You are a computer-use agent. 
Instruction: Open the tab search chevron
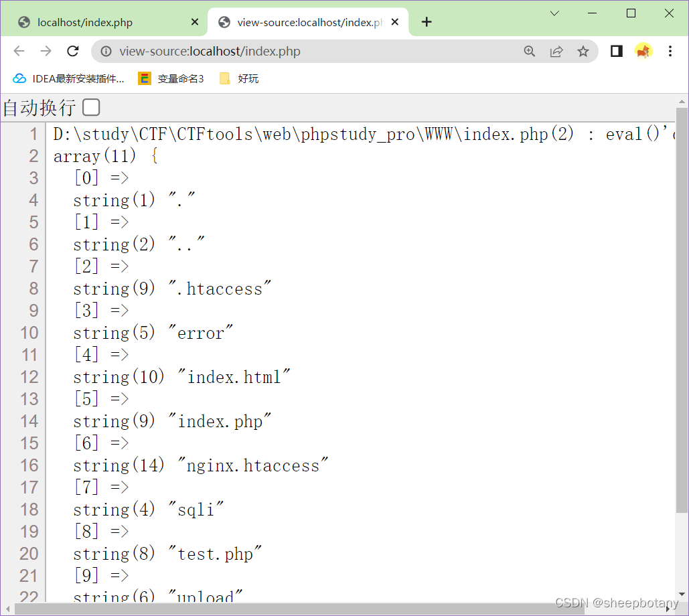click(554, 13)
